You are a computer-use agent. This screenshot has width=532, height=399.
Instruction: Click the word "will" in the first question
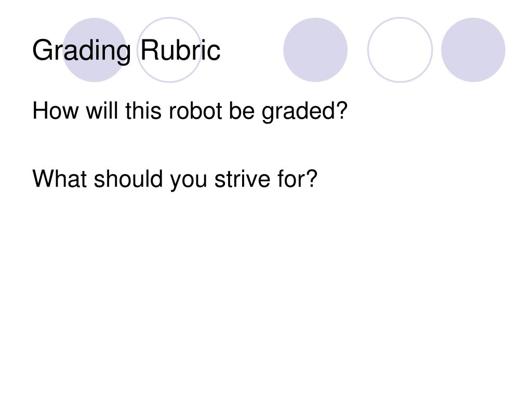[x=102, y=111]
